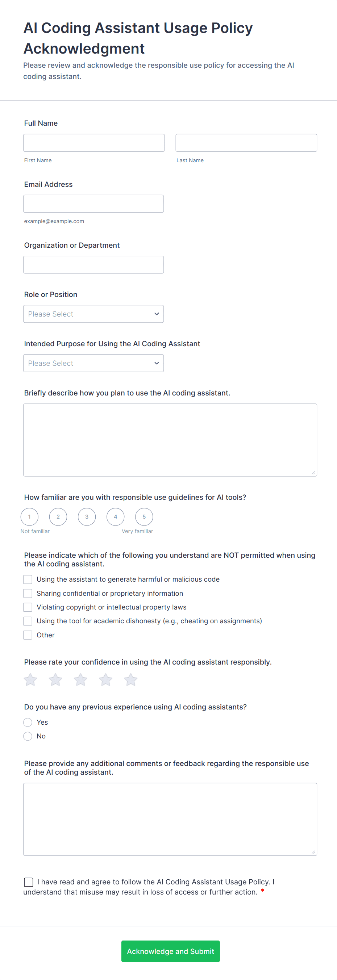Tick 'Sharing confidential or proprietary information'
337x980 pixels.
click(x=28, y=594)
